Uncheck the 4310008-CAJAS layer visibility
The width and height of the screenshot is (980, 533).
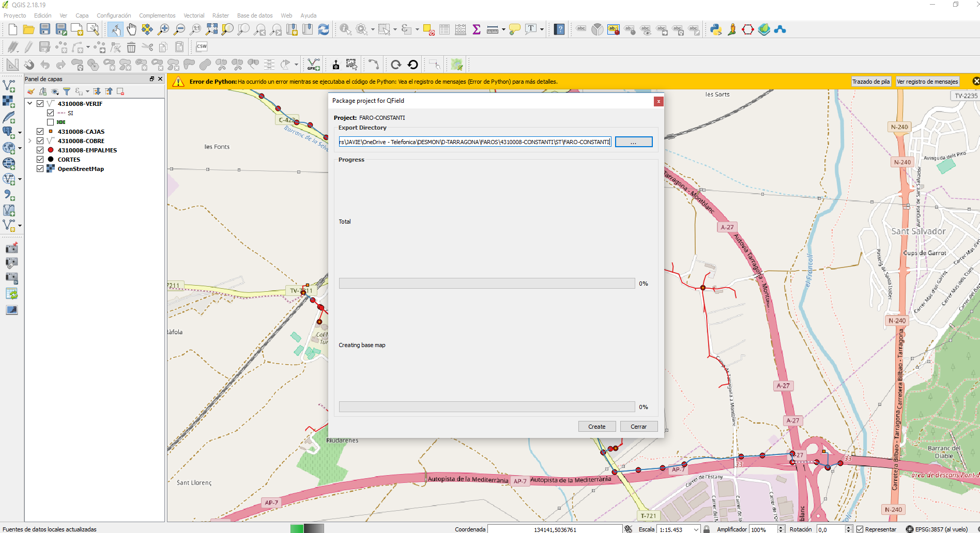tap(40, 131)
